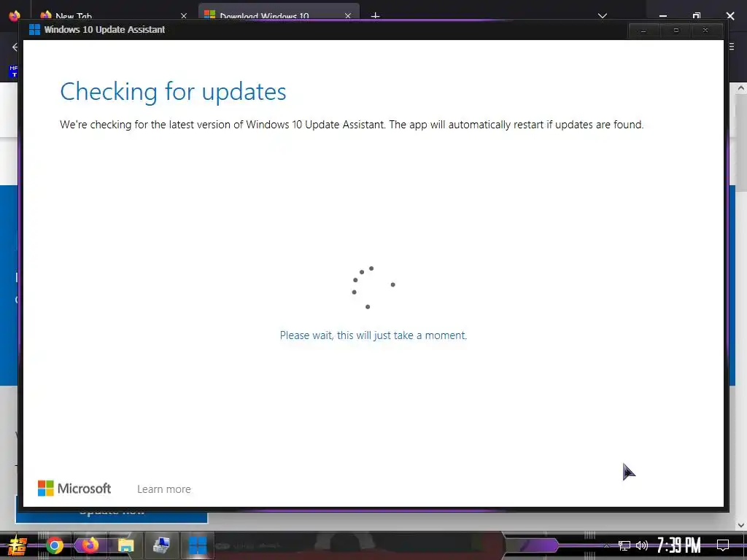The height and width of the screenshot is (560, 747).
Task: Open File Explorer from the taskbar
Action: coord(125,545)
